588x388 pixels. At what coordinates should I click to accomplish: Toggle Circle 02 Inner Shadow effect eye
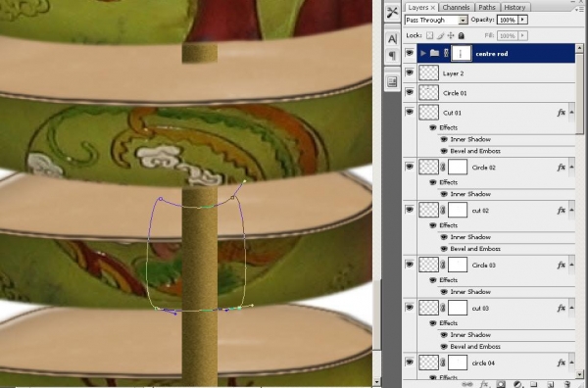[x=444, y=194]
